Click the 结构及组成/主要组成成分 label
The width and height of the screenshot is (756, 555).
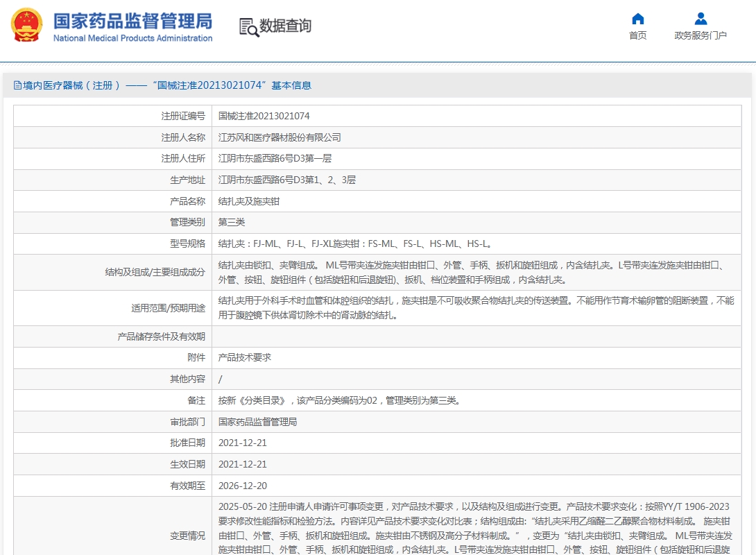coord(155,273)
